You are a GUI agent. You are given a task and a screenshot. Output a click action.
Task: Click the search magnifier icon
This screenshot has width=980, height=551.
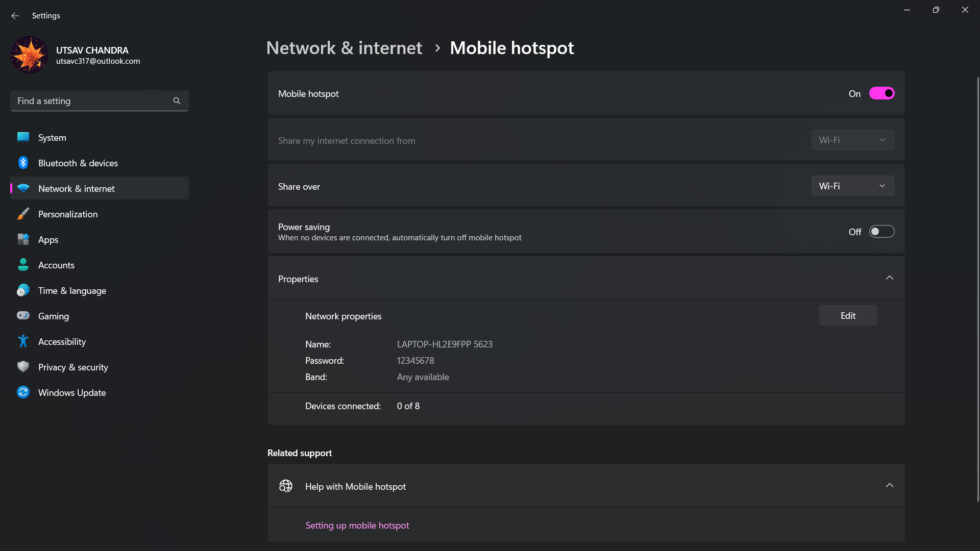coord(177,101)
